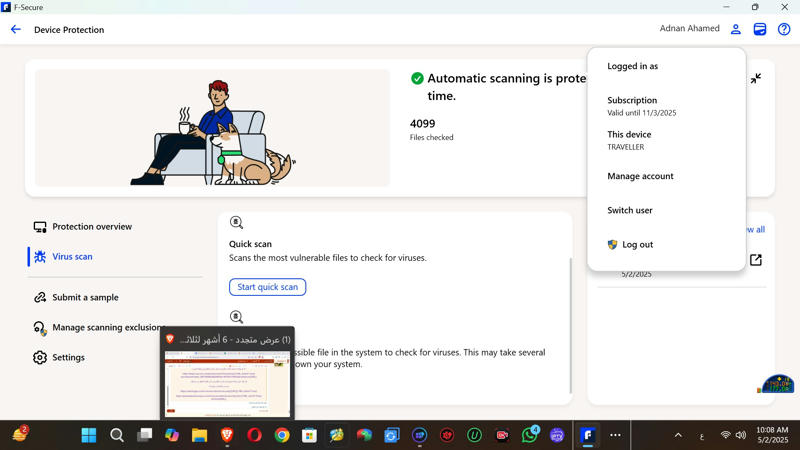The image size is (800, 450).
Task: Open clock showing 10:08 AM
Action: (772, 435)
